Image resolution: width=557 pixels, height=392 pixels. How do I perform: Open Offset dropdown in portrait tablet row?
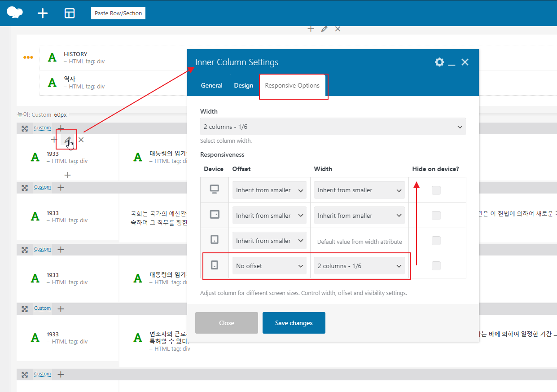tap(269, 241)
